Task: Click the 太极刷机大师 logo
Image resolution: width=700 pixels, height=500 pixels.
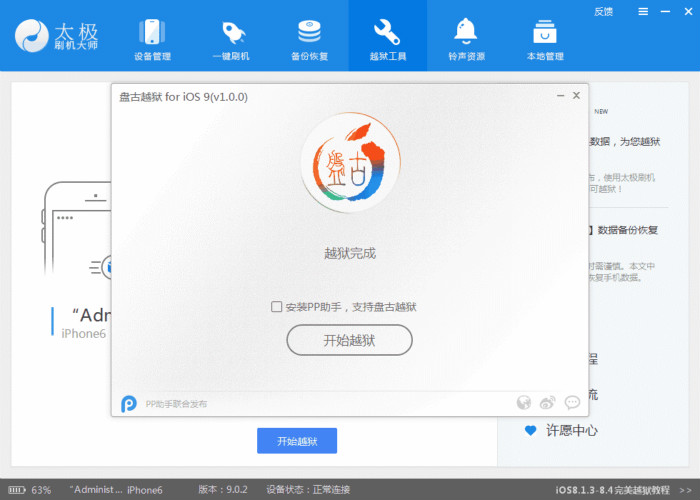Action: (x=56, y=35)
